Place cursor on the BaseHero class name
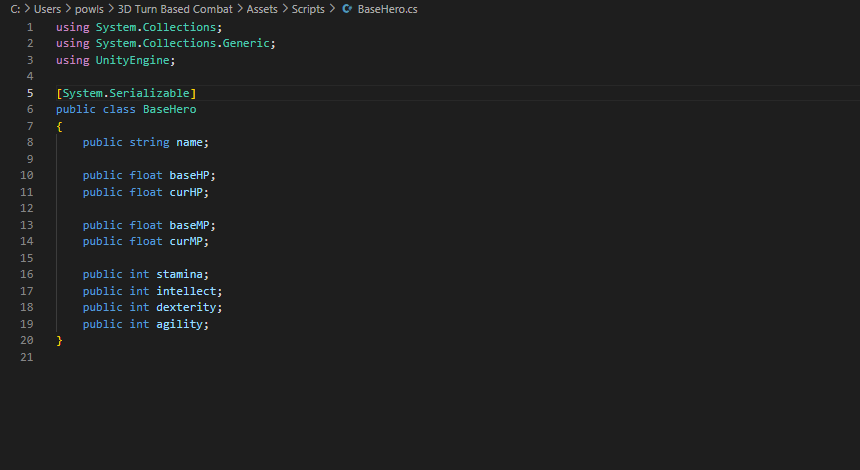The height and width of the screenshot is (470, 860). (169, 109)
